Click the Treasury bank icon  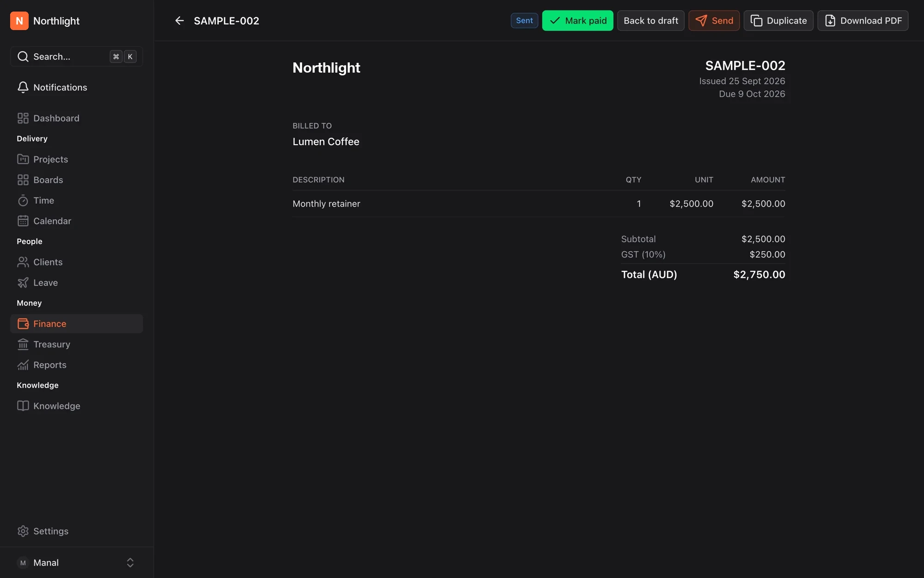tap(23, 344)
